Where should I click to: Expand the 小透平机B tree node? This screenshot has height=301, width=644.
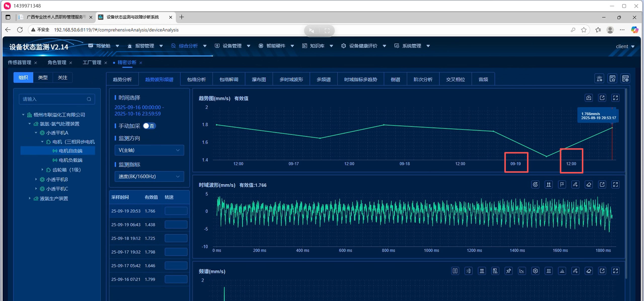[x=36, y=179]
